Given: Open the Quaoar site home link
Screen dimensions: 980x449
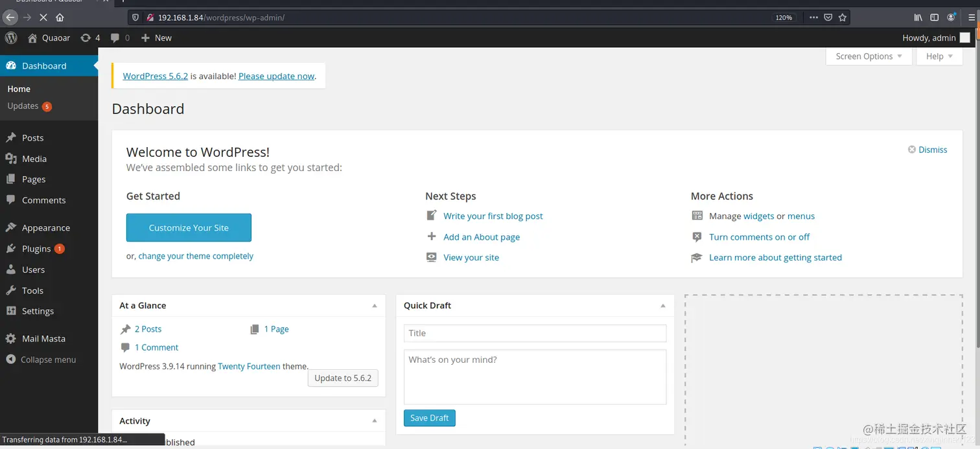Looking at the screenshot, I should [49, 38].
